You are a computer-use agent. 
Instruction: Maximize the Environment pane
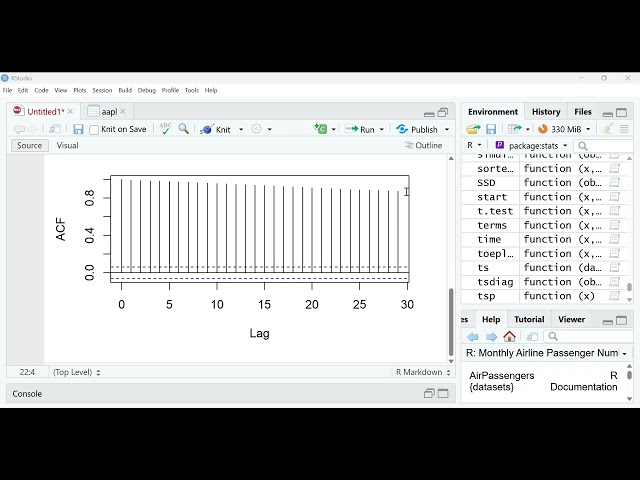pyautogui.click(x=621, y=113)
